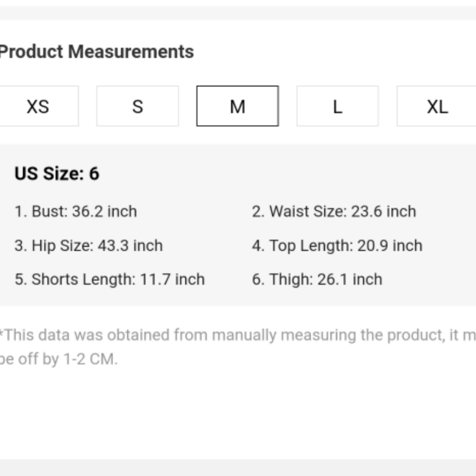Click the word Product in the heading

31,51
